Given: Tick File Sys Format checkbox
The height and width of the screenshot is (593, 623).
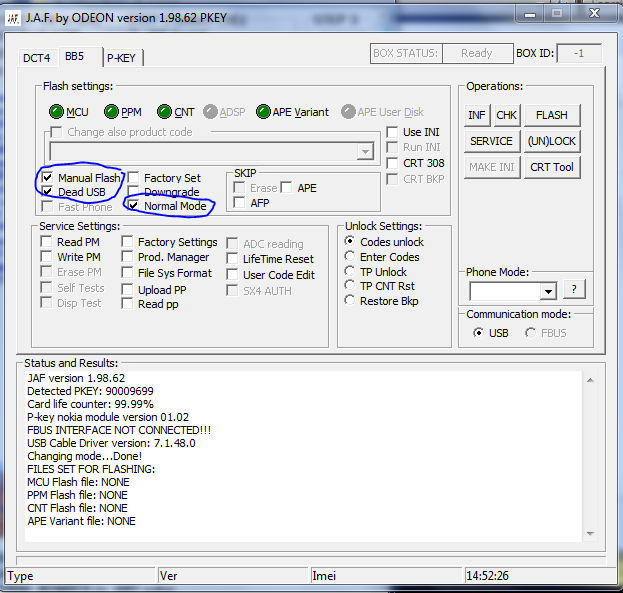Looking at the screenshot, I should tap(127, 273).
